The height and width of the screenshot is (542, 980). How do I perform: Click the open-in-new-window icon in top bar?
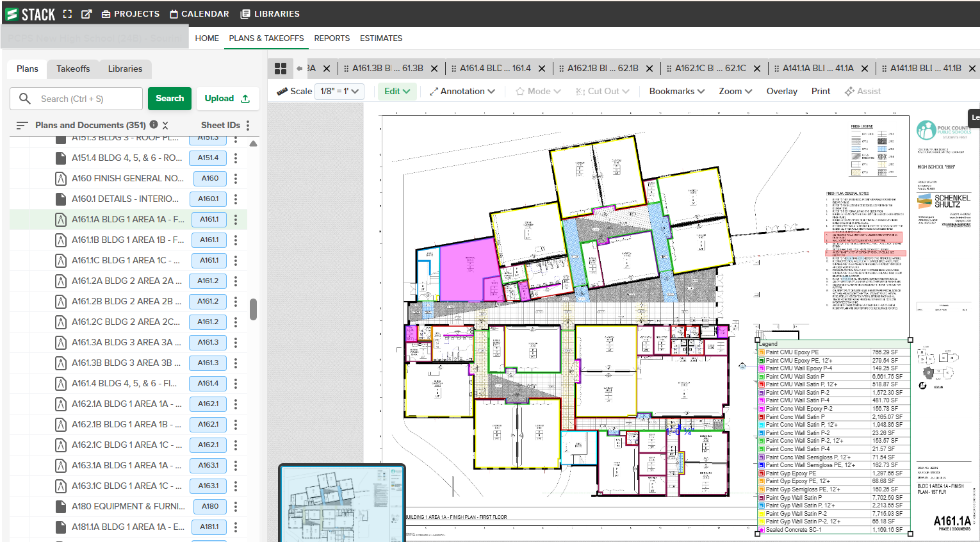pyautogui.click(x=86, y=14)
